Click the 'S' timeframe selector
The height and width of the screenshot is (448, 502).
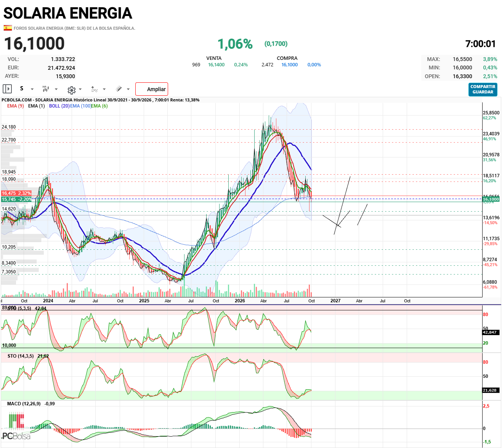click(x=22, y=88)
